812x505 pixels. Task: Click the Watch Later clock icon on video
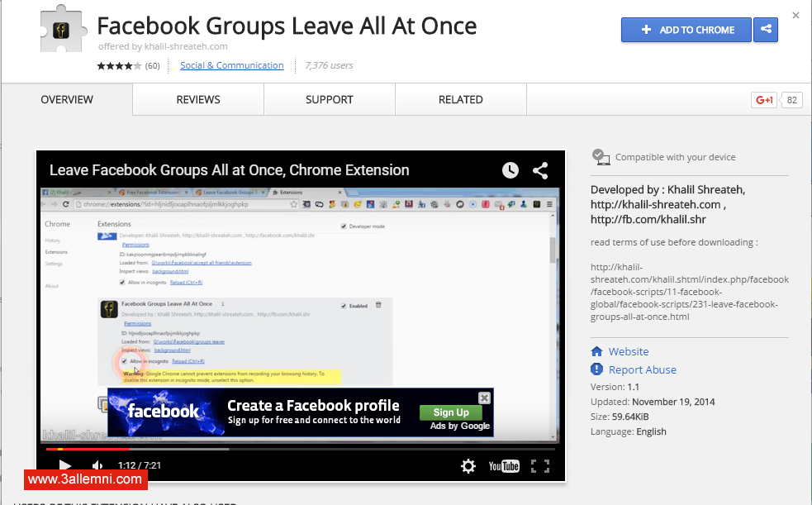[x=510, y=170]
